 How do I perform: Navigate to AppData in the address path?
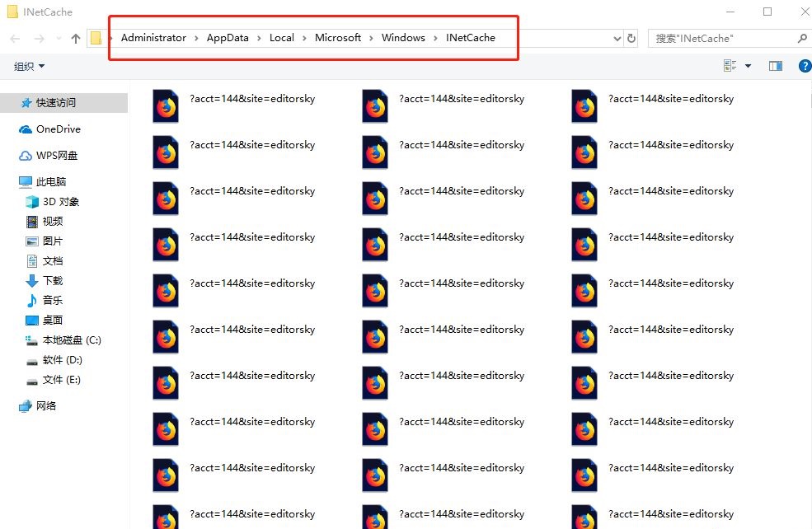pos(228,38)
